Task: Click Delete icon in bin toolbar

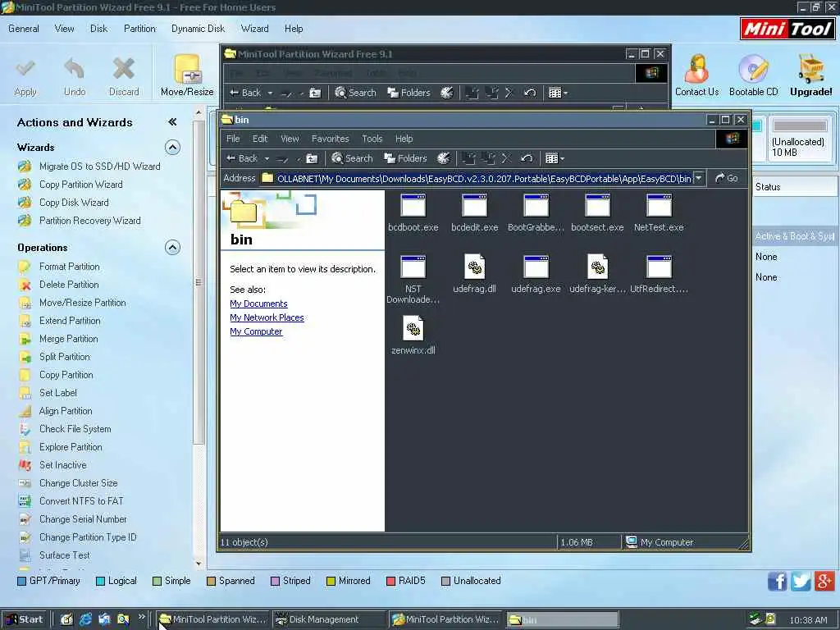Action: [506, 158]
